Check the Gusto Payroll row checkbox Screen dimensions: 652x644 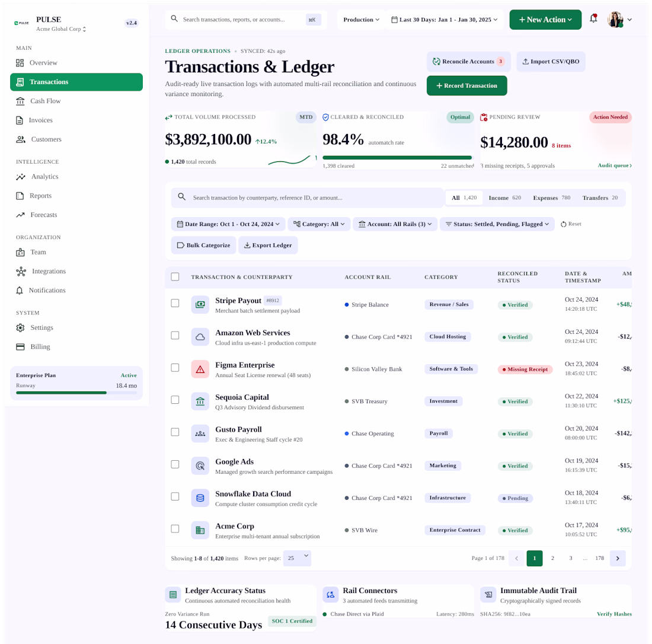(x=175, y=432)
